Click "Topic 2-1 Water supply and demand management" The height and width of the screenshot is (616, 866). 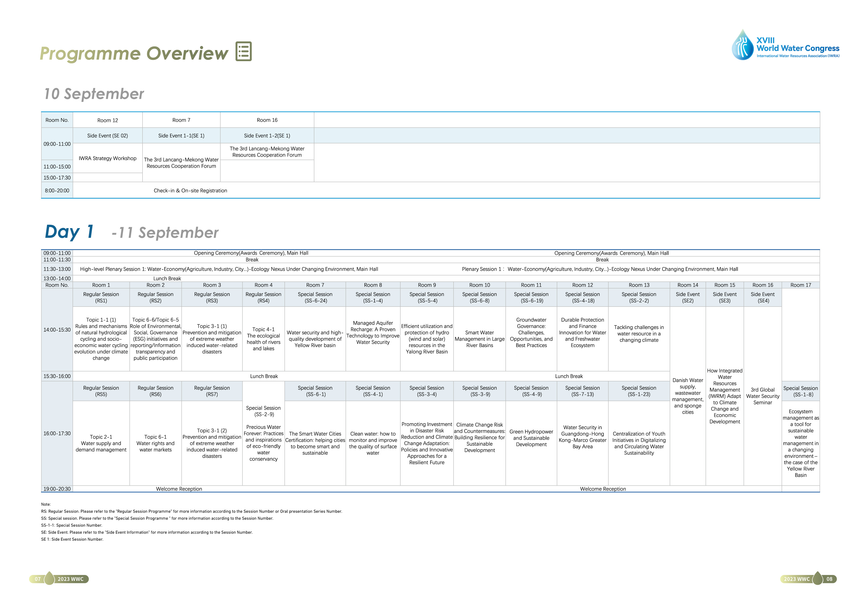click(101, 443)
